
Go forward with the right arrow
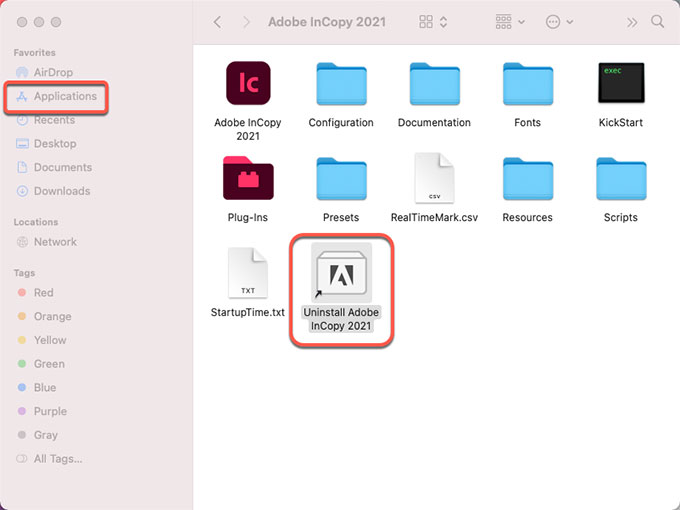246,22
